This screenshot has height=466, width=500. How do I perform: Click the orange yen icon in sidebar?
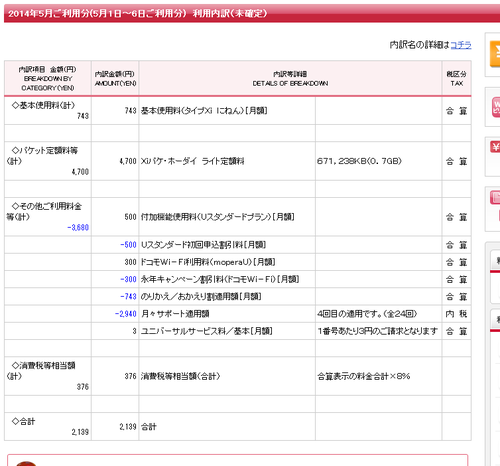(495, 54)
